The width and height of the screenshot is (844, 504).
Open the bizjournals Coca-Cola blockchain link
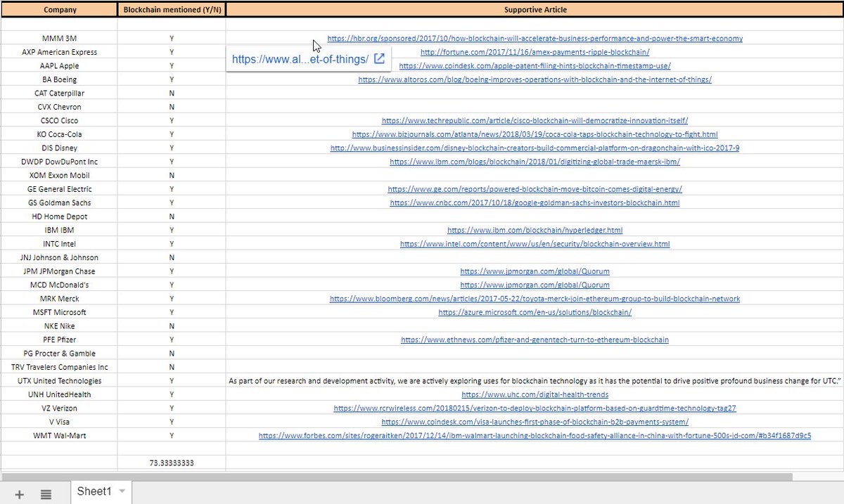[x=535, y=134]
